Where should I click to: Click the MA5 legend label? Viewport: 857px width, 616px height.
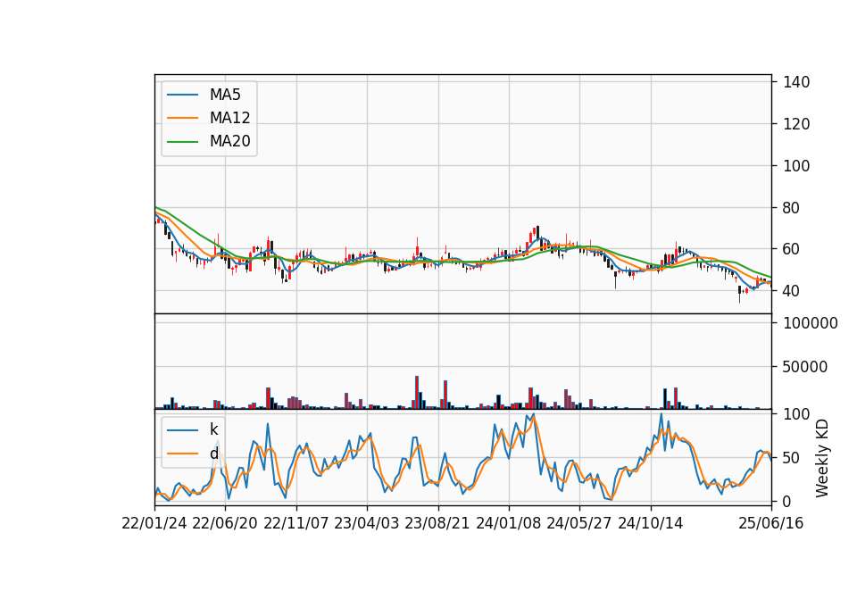[x=225, y=95]
